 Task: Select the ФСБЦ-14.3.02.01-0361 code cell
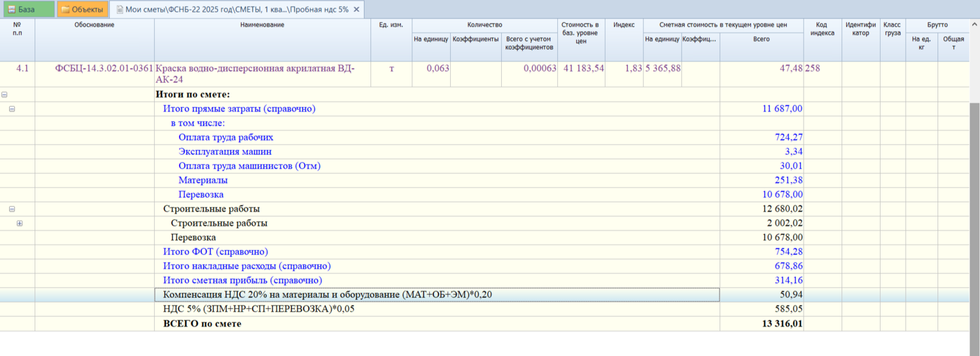[x=94, y=69]
